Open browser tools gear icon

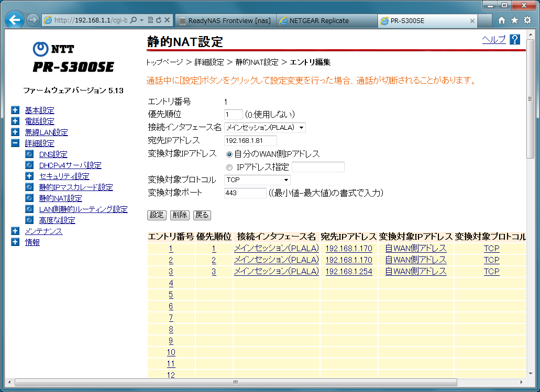coord(527,20)
